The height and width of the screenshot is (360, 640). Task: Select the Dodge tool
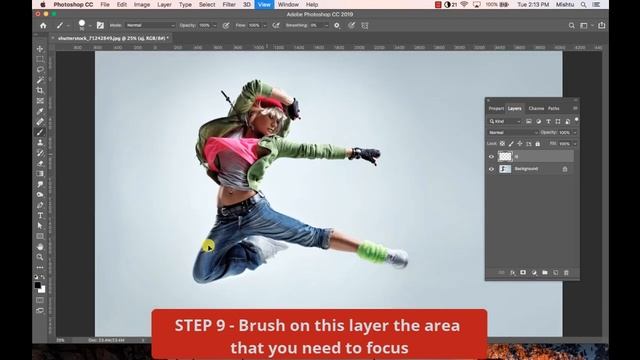(40, 195)
